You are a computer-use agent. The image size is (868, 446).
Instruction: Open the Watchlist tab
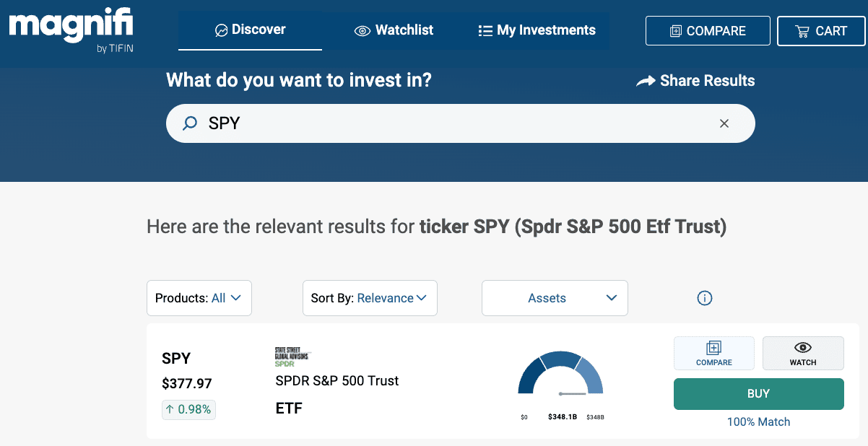(x=394, y=30)
